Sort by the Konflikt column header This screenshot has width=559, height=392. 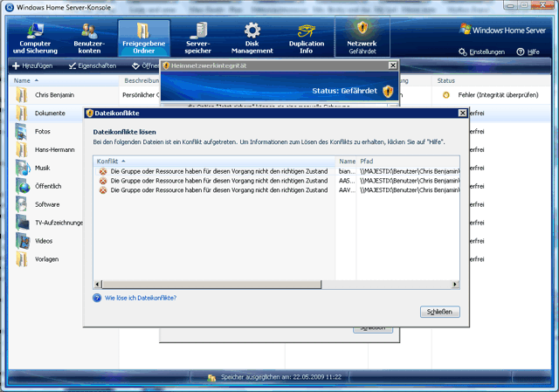pos(216,162)
